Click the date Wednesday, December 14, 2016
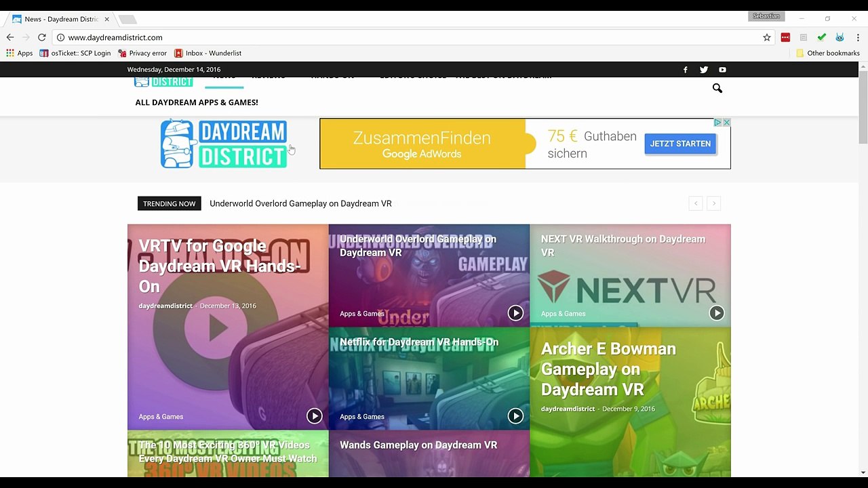 tap(174, 70)
